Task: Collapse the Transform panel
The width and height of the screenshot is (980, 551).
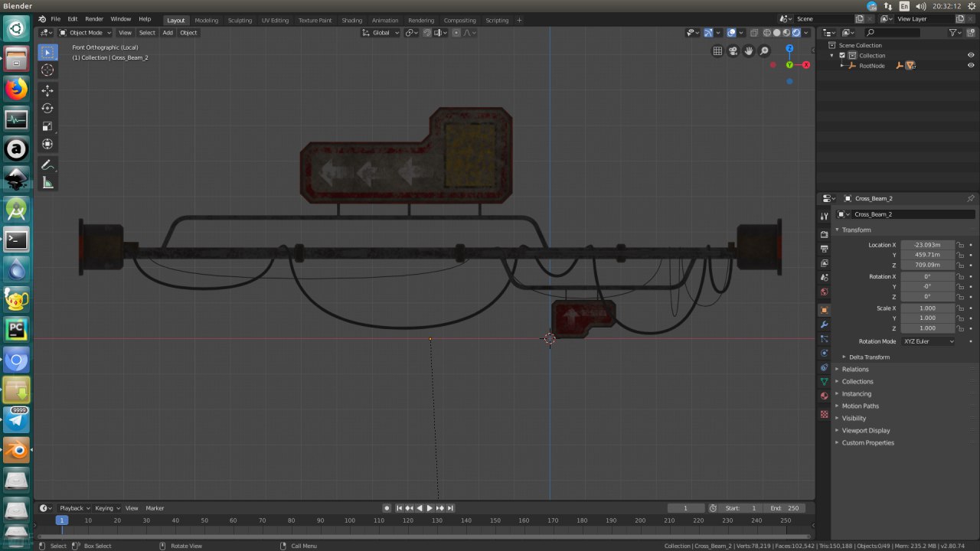Action: 855,230
